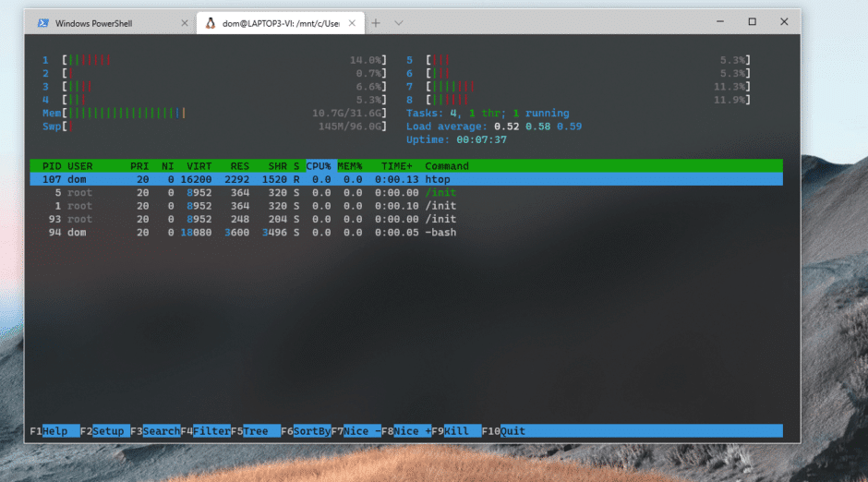Maximize the terminal window
Image resolution: width=868 pixels, height=482 pixels.
[x=752, y=21]
